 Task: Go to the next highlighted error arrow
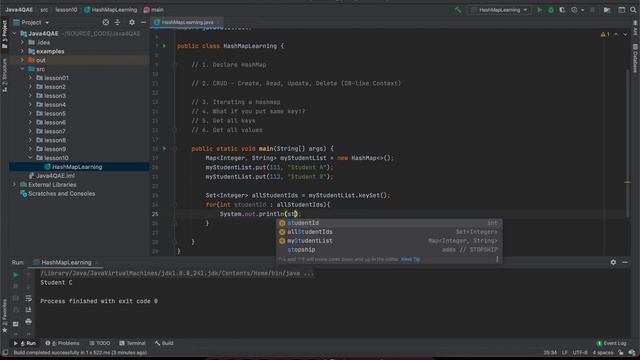click(x=625, y=35)
